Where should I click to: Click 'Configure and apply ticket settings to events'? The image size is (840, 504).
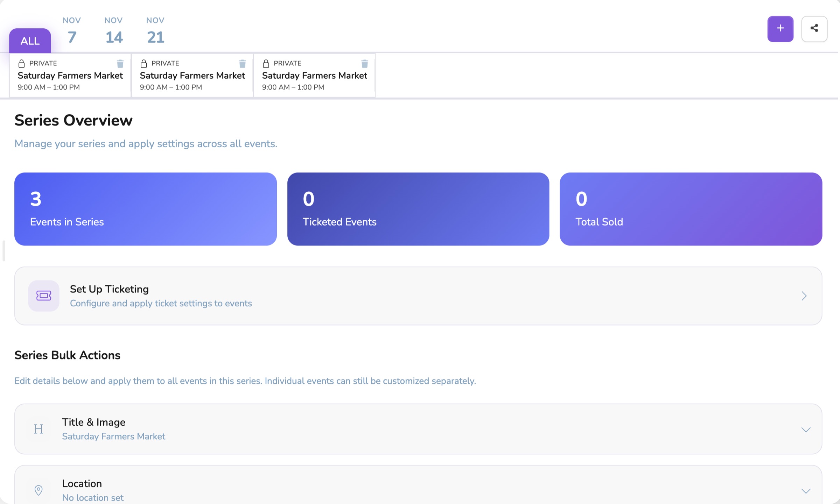click(x=161, y=303)
